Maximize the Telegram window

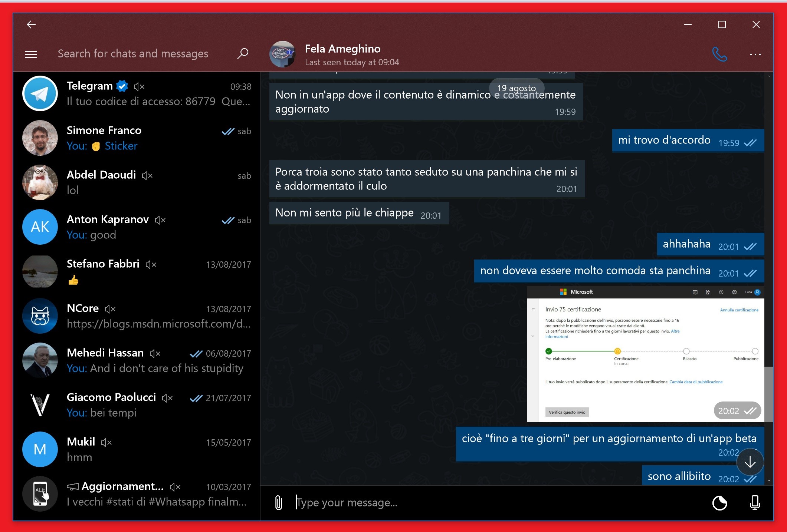pos(722,24)
